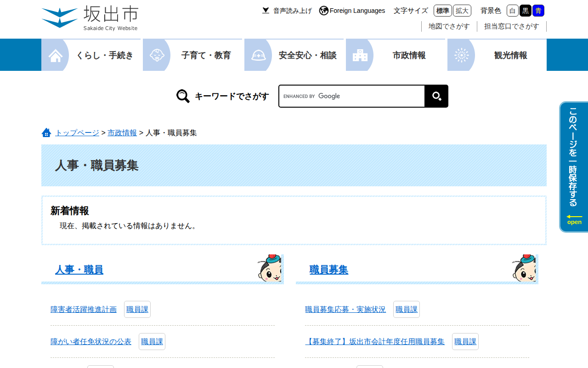Open 地図でさがす link
This screenshot has height=368, width=588.
[449, 26]
